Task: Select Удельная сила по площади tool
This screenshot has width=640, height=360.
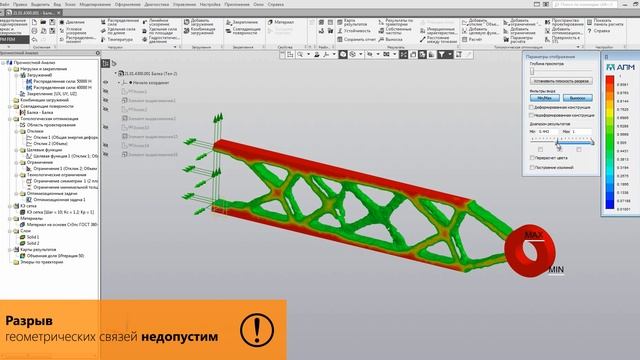Action: [x=159, y=31]
